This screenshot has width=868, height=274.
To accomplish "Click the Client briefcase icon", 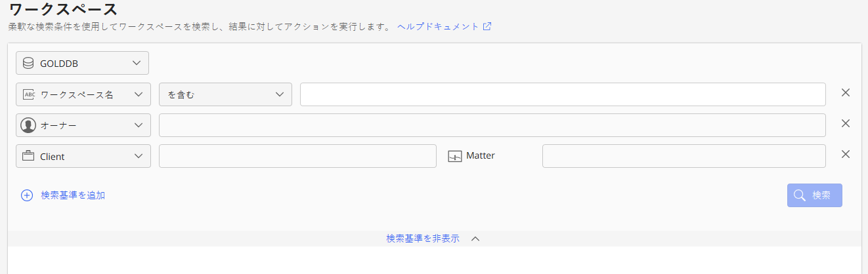I will [x=28, y=157].
